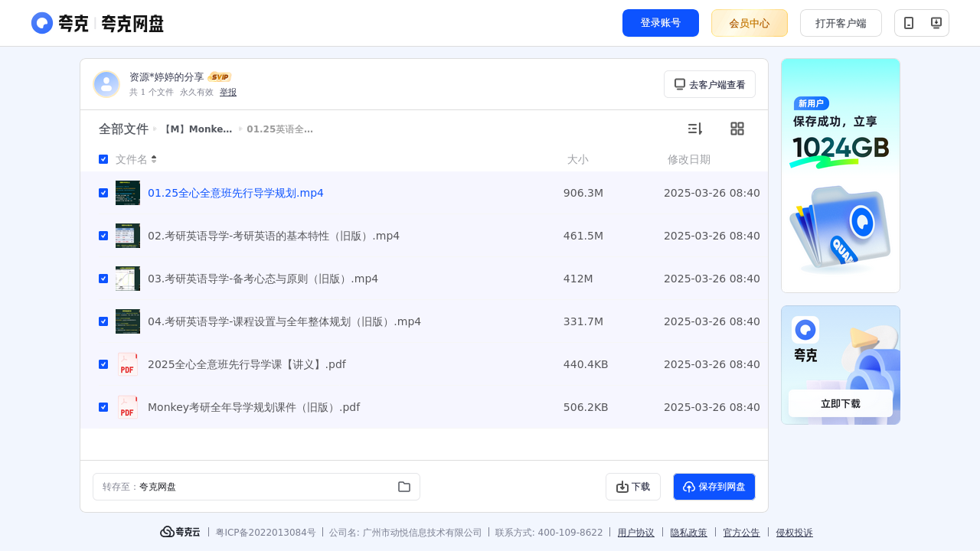
Task: Uncheck the 04.考研英语导学 file checkbox
Action: click(103, 321)
